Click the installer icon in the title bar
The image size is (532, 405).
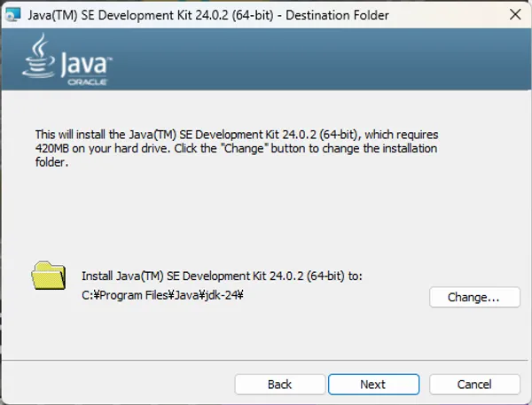(x=13, y=14)
